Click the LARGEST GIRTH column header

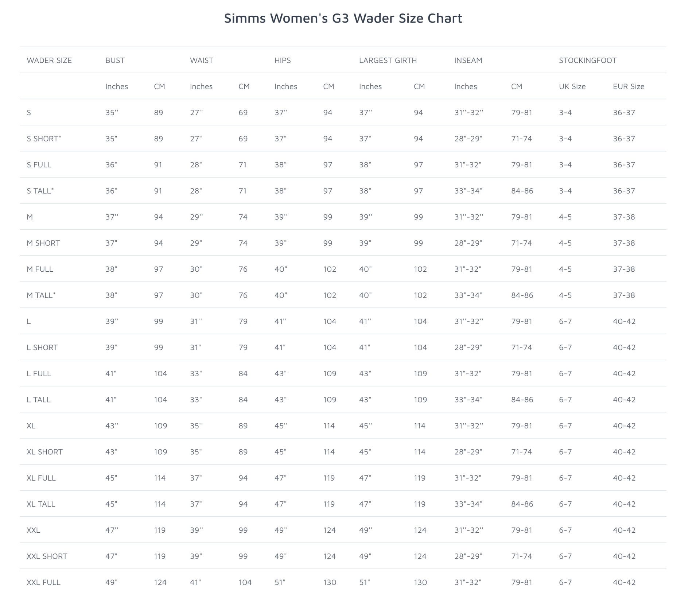point(388,61)
